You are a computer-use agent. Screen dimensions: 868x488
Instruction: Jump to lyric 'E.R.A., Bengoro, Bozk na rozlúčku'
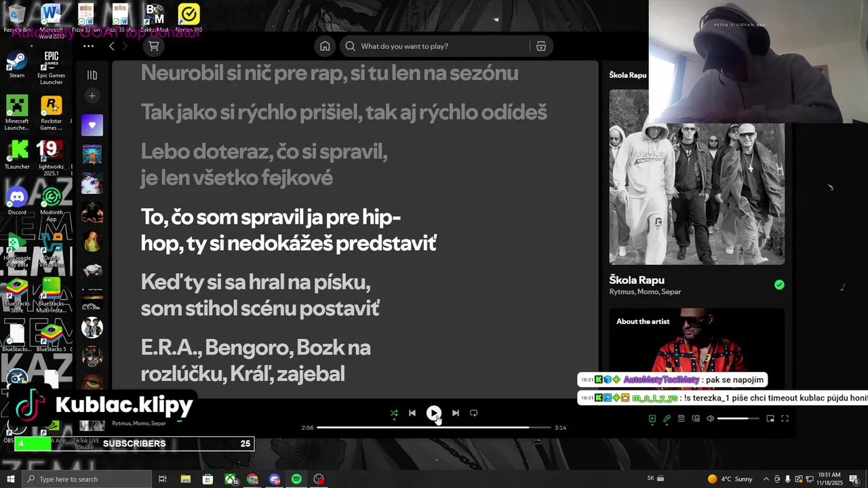(256, 361)
